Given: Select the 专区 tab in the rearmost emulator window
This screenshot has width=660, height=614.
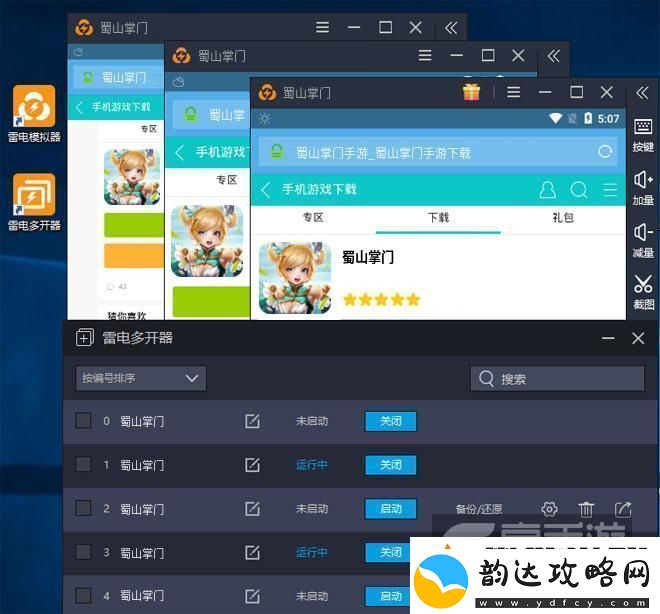Looking at the screenshot, I should click(149, 129).
